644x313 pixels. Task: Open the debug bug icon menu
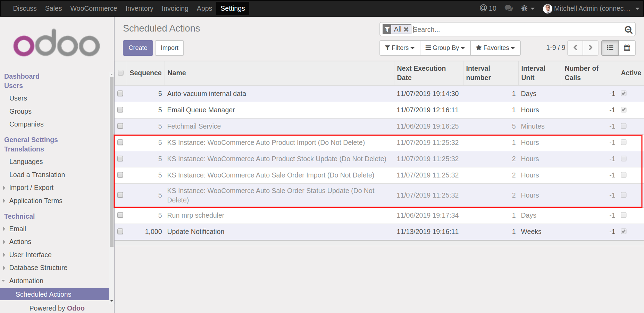527,8
